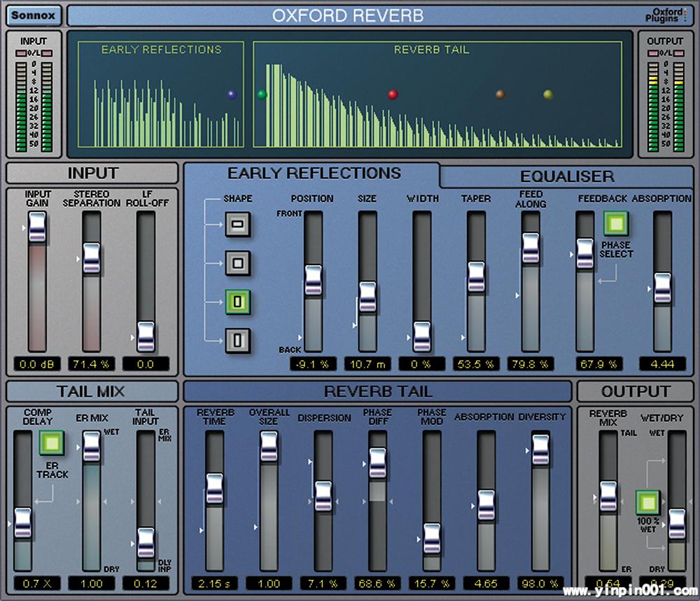
Task: Select the widest room shape icon
Action: [x=237, y=225]
